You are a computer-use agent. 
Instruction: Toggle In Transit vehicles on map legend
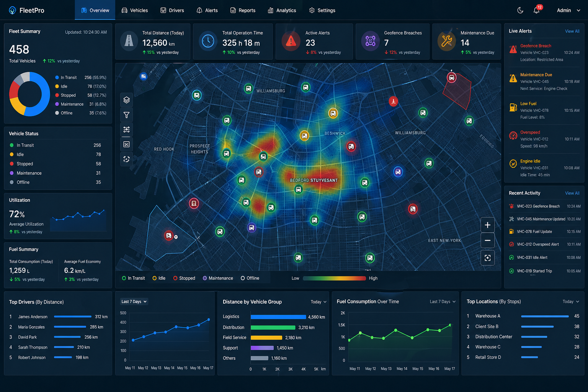click(x=133, y=278)
